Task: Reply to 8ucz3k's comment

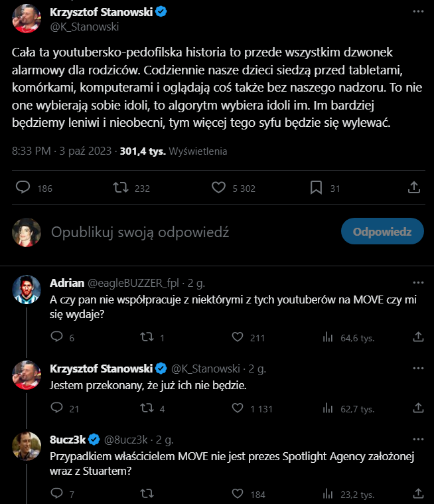Action: 56,495
